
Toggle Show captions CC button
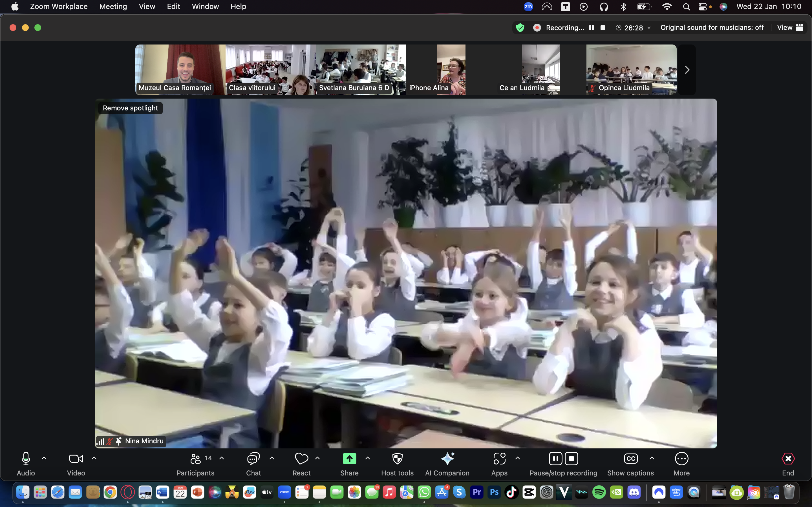[630, 459]
